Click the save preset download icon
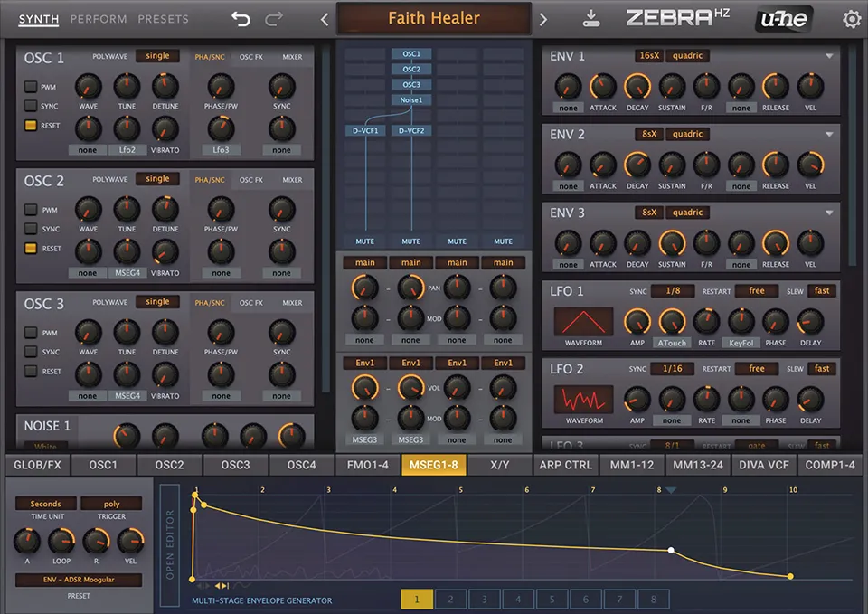The height and width of the screenshot is (614, 868). (x=590, y=18)
